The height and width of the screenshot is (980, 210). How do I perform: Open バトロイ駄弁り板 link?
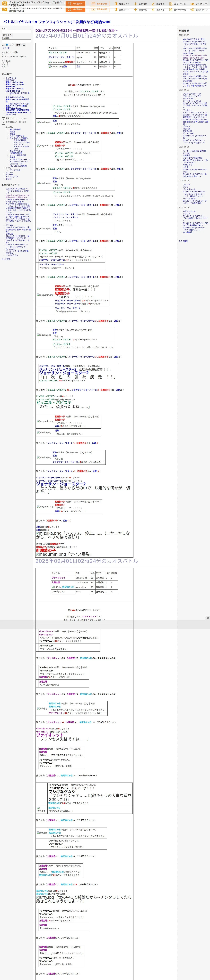coord(17,136)
